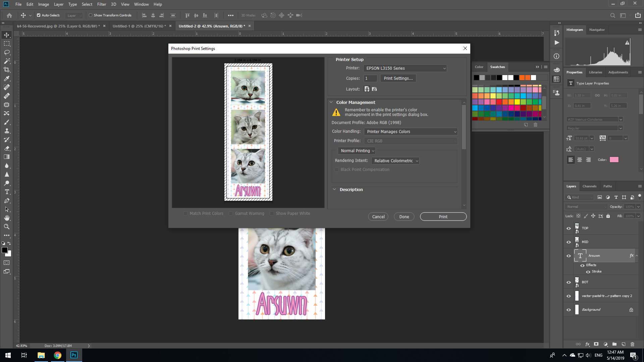Select the Gradient tool
This screenshot has width=644, height=362.
[x=7, y=157]
